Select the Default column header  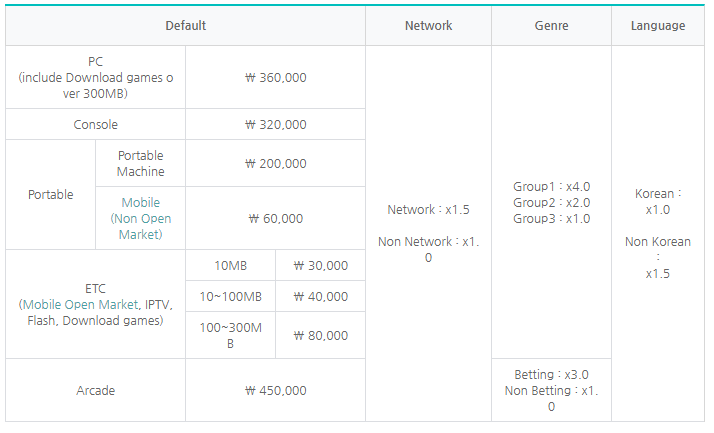click(x=185, y=26)
